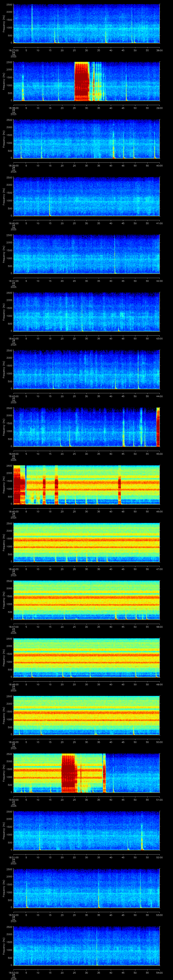Click the 18:50:00 time axis label
Viewport: 173px width, 980px height.
pyautogui.click(x=13, y=799)
